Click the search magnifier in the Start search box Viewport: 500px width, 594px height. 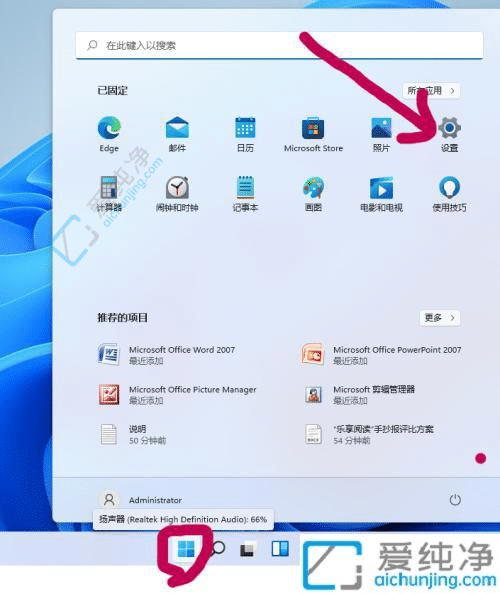(92, 45)
